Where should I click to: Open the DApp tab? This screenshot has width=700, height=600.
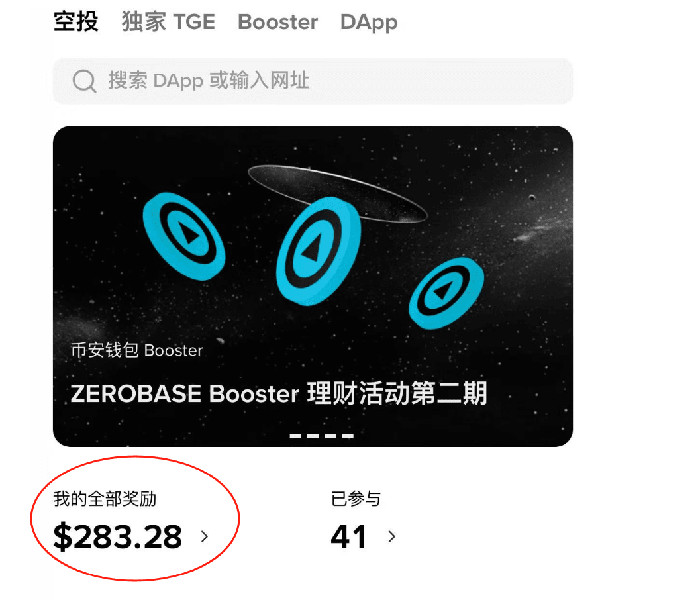click(369, 23)
